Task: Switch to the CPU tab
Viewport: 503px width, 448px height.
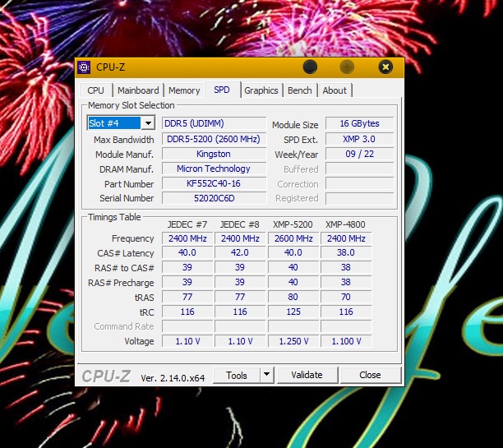Action: pos(95,90)
